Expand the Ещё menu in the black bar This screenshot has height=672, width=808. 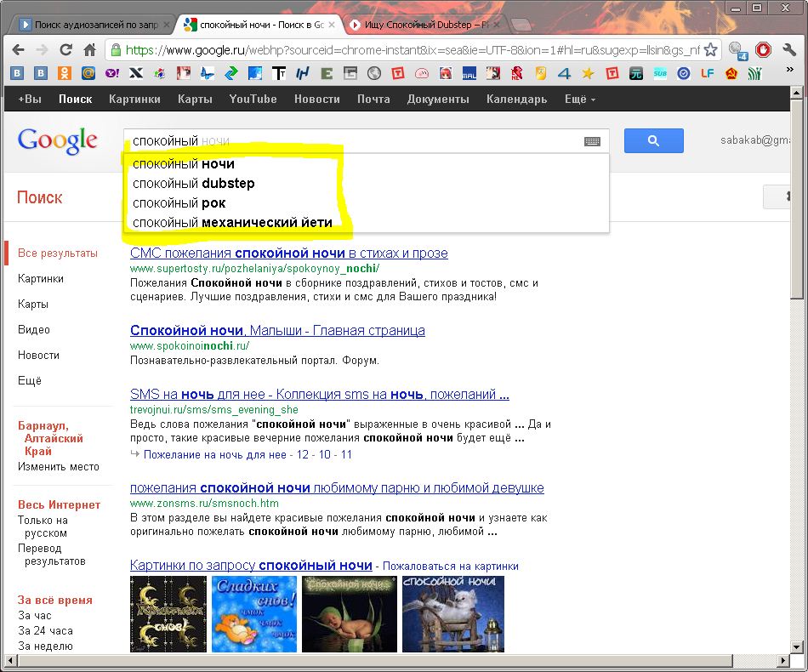coord(579,99)
